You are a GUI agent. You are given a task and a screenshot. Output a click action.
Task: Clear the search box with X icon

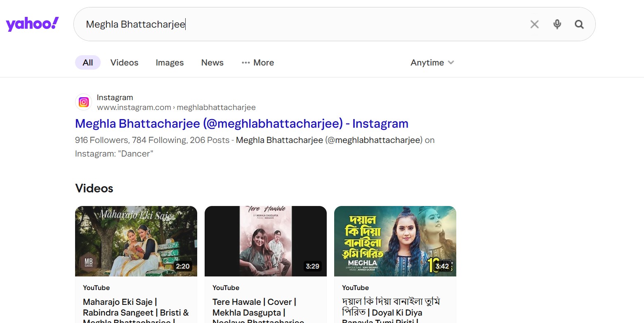coord(534,24)
